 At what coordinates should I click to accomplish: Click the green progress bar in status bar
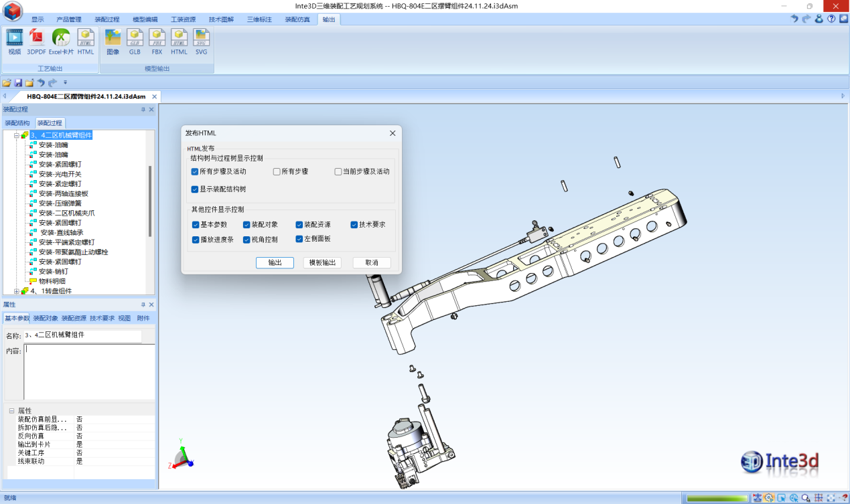click(x=717, y=498)
